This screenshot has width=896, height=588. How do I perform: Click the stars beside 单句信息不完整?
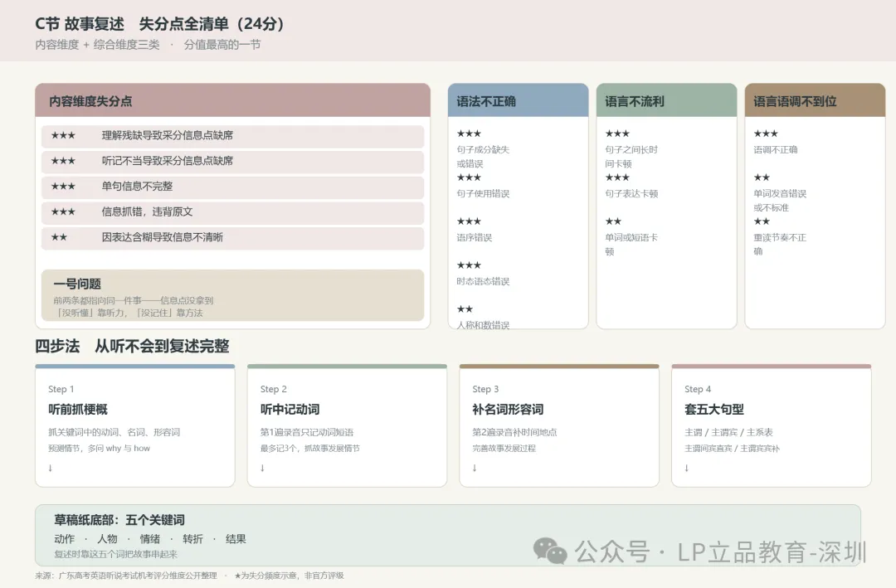coord(63,187)
